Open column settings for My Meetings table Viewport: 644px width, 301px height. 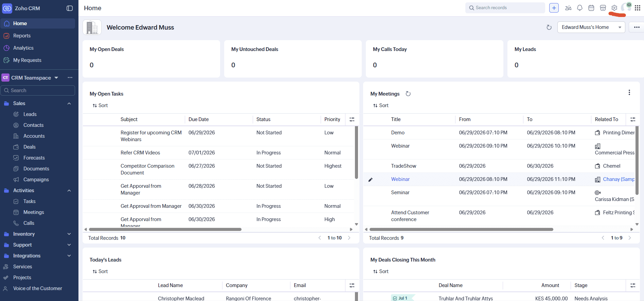coord(633,119)
